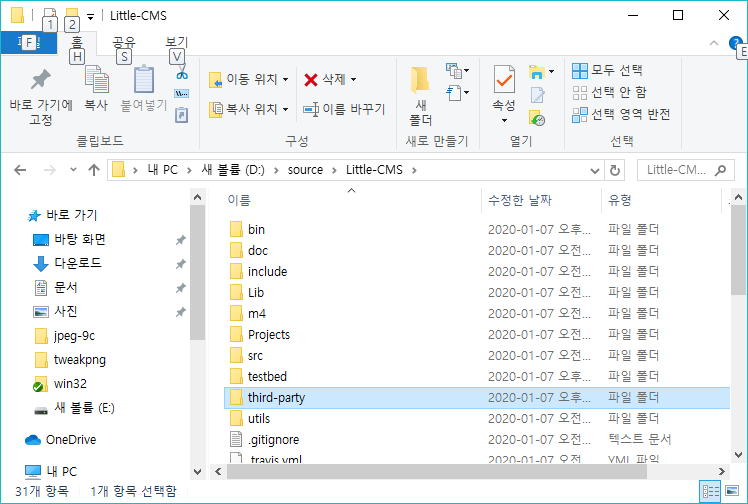
Task: Sort by the 이름 column header
Action: point(351,200)
